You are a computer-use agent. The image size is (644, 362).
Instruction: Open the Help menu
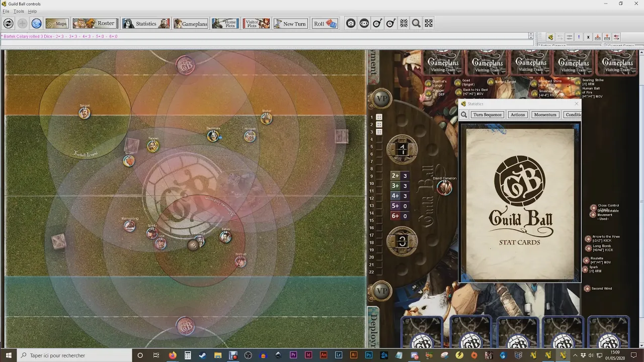click(x=32, y=11)
